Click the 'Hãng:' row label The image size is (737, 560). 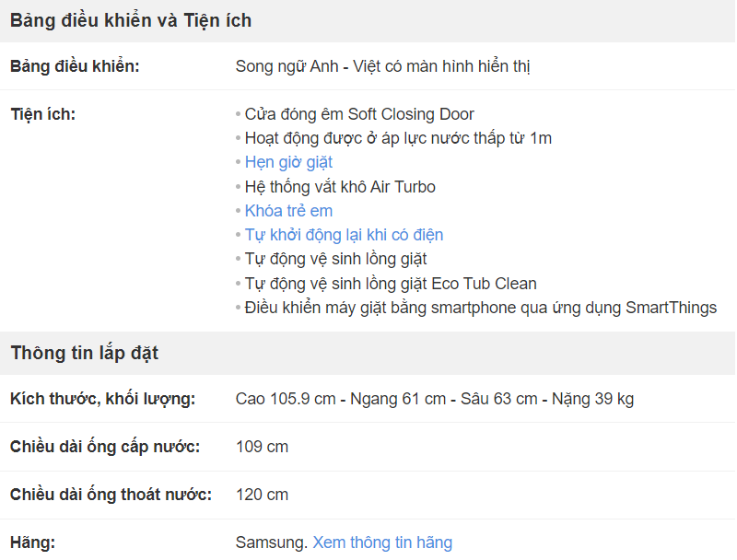(x=32, y=542)
